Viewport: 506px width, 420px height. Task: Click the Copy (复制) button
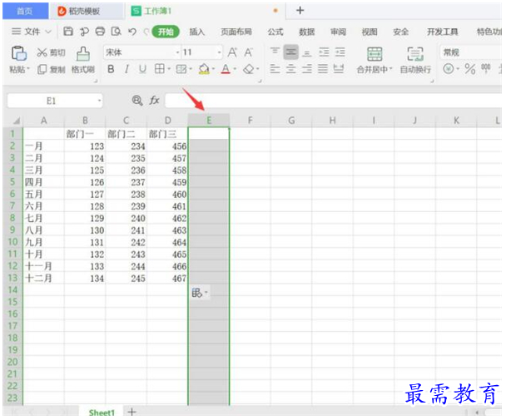click(x=52, y=69)
